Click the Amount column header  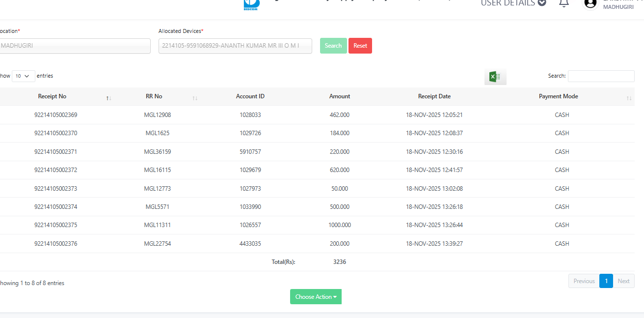(340, 96)
